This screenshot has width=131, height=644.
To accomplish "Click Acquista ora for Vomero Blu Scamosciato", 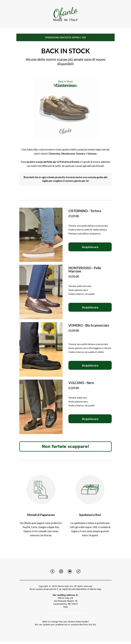I will tap(90, 365).
